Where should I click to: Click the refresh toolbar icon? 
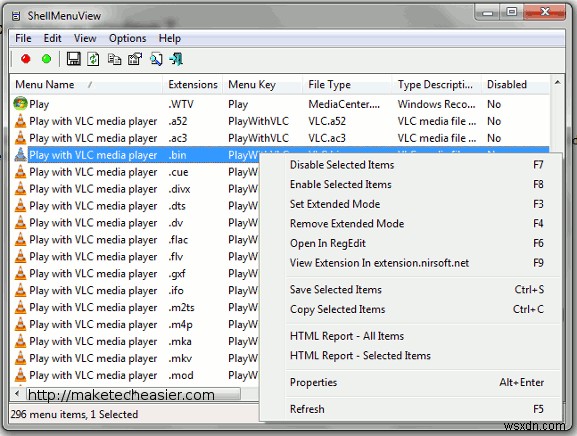[93, 59]
